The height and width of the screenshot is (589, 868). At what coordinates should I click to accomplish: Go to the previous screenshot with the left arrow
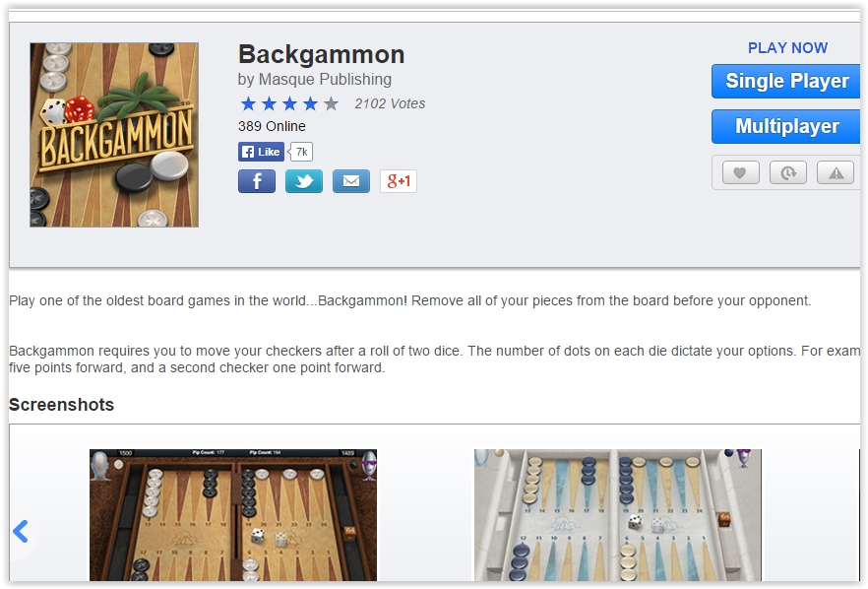tap(21, 531)
